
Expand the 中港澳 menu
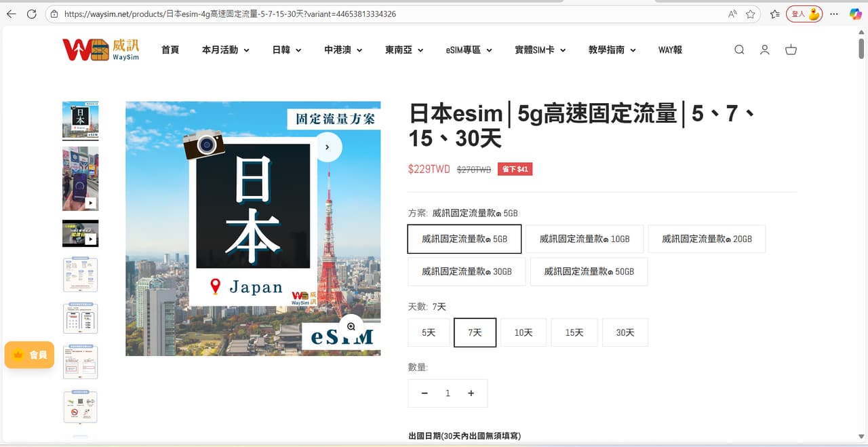pyautogui.click(x=343, y=50)
